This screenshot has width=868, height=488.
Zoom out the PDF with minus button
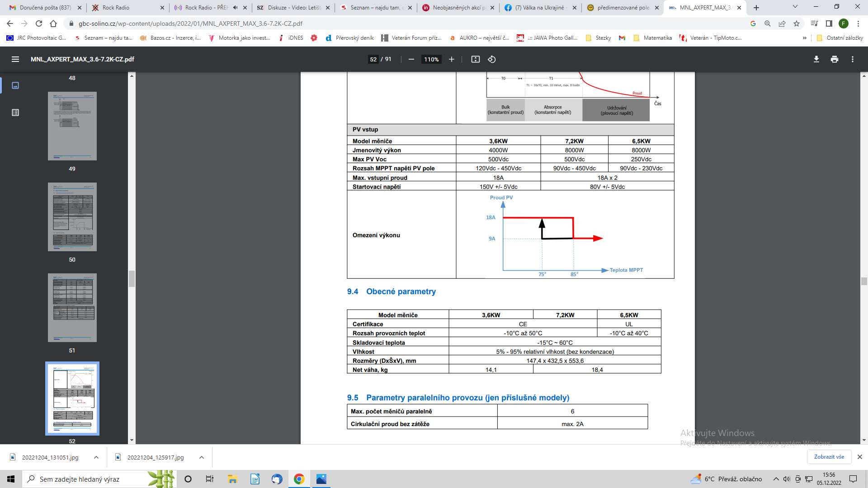tap(411, 59)
